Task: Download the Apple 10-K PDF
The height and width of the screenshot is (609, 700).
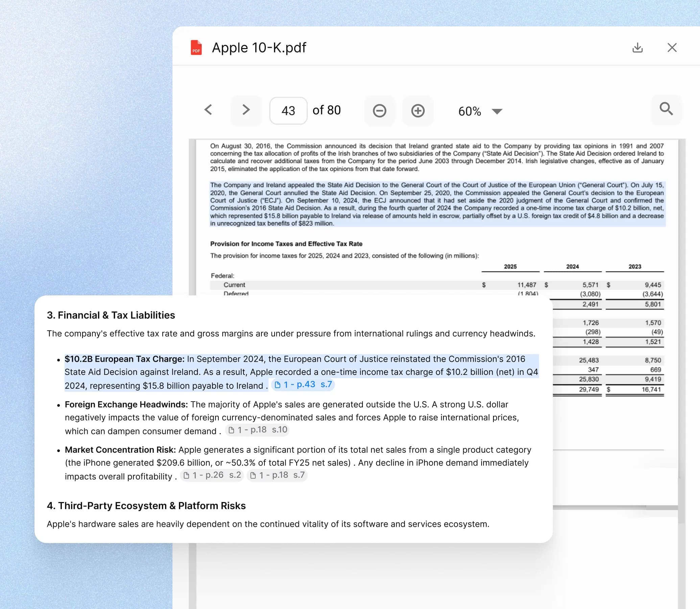Action: (637, 48)
